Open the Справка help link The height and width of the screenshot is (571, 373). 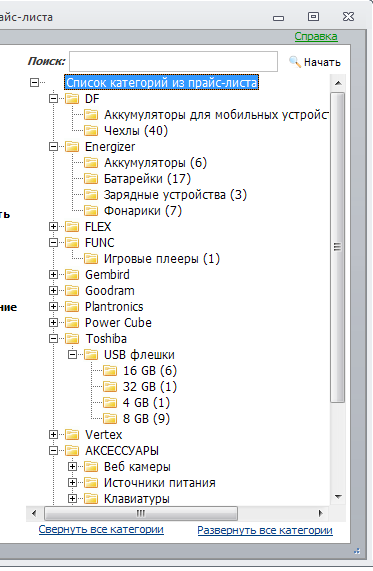[x=316, y=36]
